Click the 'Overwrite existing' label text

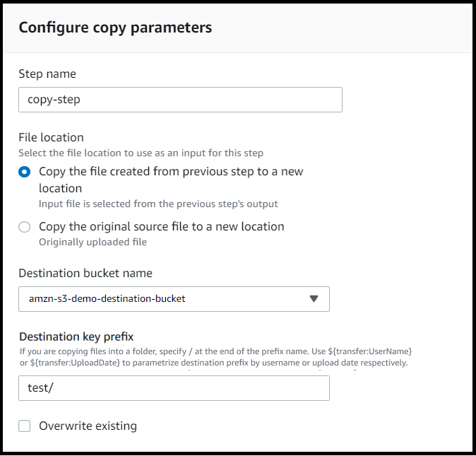click(x=88, y=426)
